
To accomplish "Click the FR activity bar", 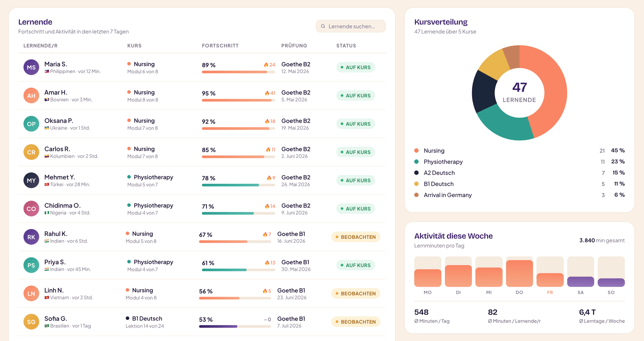I will coord(550,280).
